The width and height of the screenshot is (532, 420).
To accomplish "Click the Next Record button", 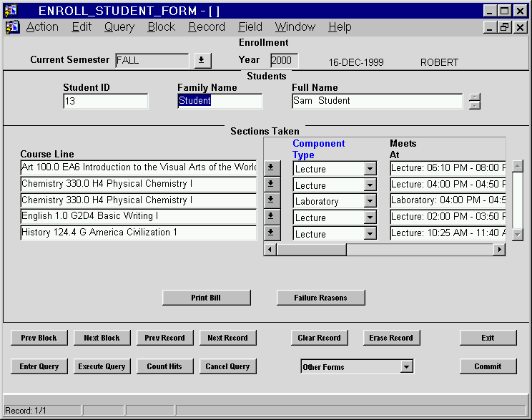I will (227, 338).
